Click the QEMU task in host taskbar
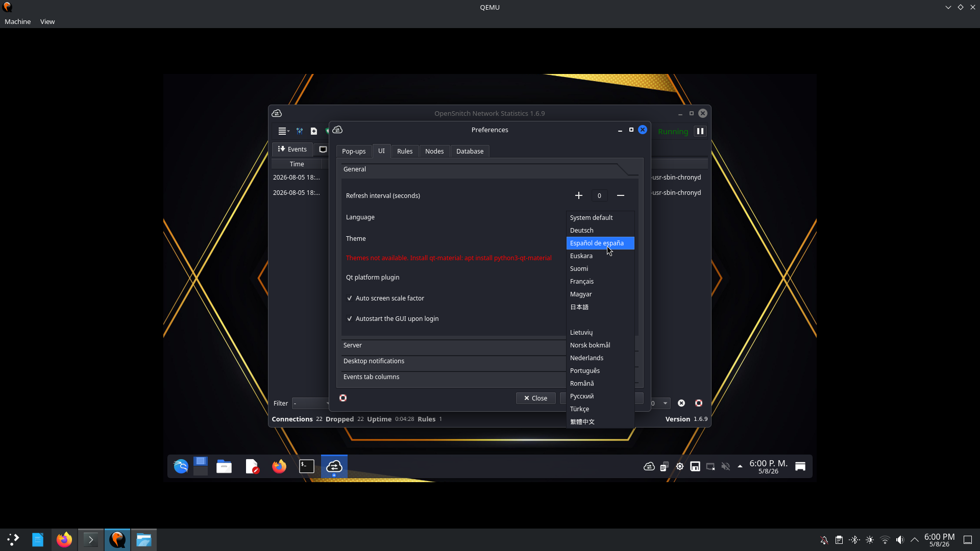 117,539
